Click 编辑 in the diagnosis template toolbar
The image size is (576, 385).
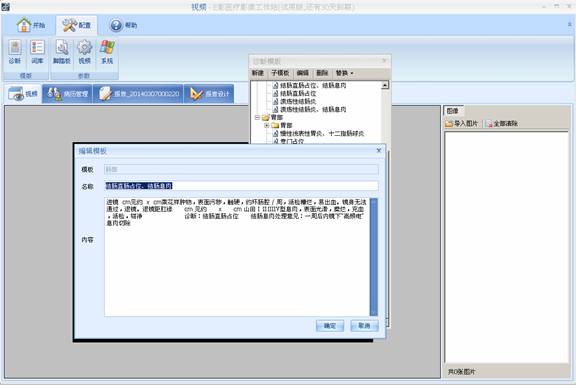click(303, 73)
